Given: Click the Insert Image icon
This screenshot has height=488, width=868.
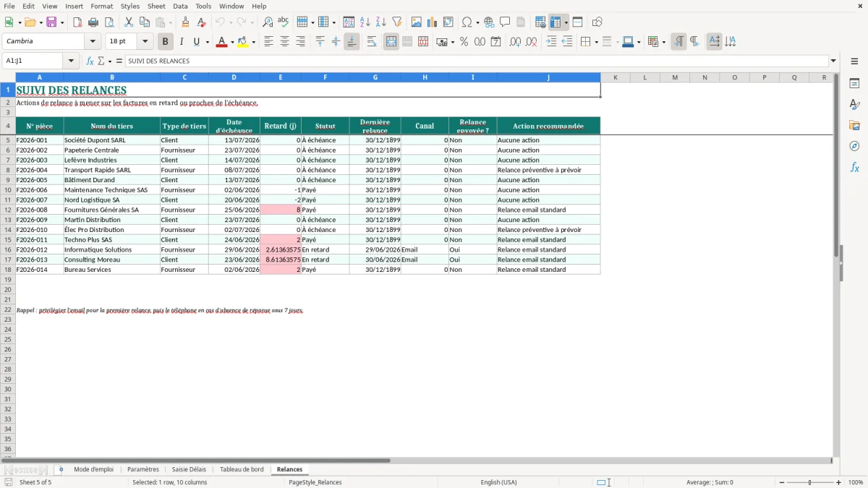Looking at the screenshot, I should [417, 22].
